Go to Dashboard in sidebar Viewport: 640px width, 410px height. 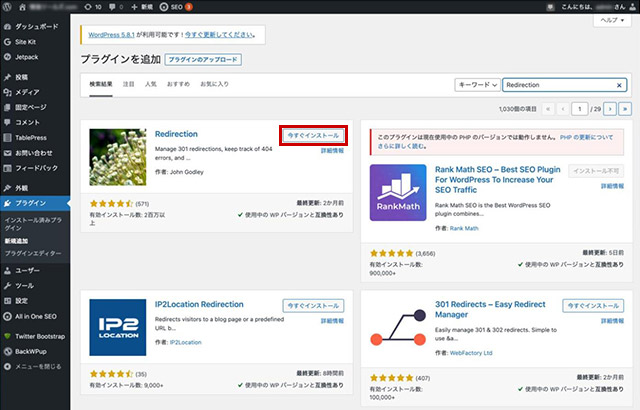(x=35, y=27)
